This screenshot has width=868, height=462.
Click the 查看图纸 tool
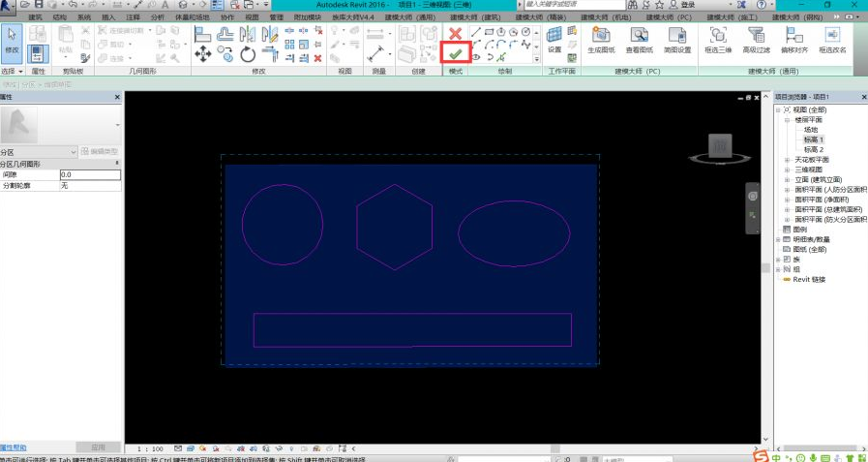(640, 40)
